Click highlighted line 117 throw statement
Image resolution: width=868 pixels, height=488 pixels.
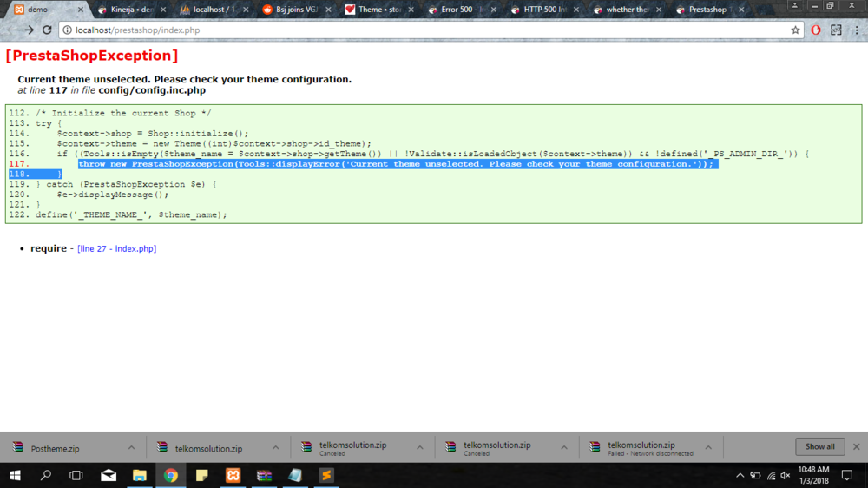tap(398, 164)
